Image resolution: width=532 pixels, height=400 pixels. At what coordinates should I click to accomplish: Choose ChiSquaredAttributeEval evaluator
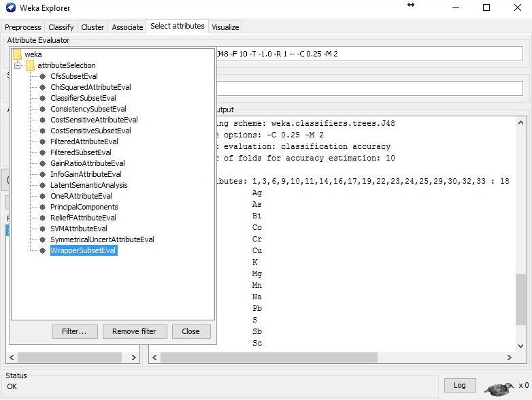90,87
